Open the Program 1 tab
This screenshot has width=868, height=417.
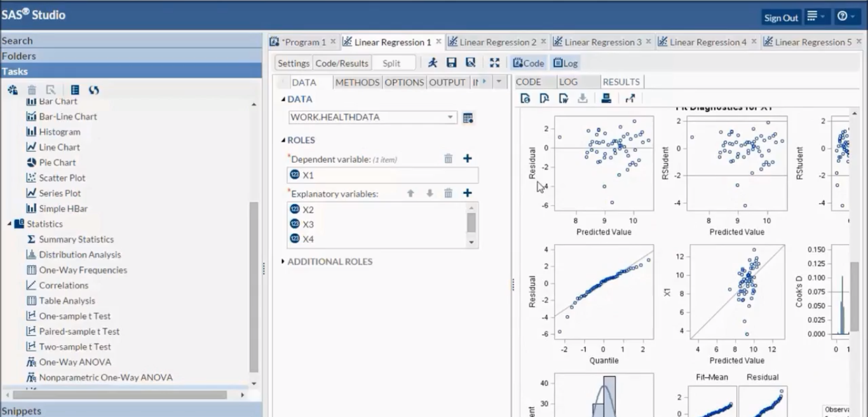coord(304,42)
